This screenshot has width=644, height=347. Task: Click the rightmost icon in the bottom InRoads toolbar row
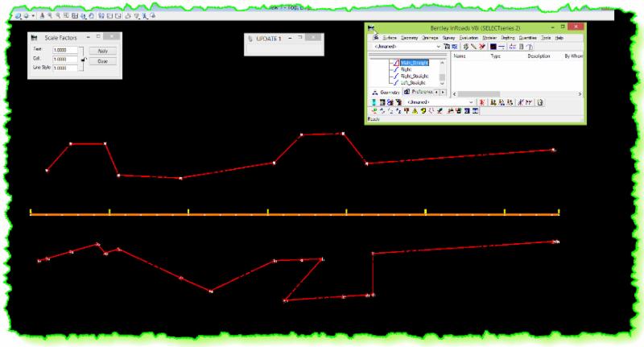[475, 111]
